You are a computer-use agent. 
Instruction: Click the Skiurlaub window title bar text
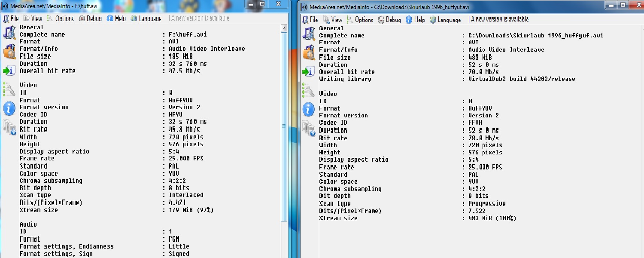[x=389, y=6]
